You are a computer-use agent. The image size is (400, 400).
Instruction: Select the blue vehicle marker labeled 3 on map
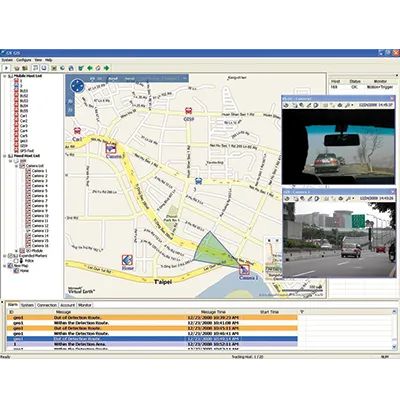tap(199, 181)
